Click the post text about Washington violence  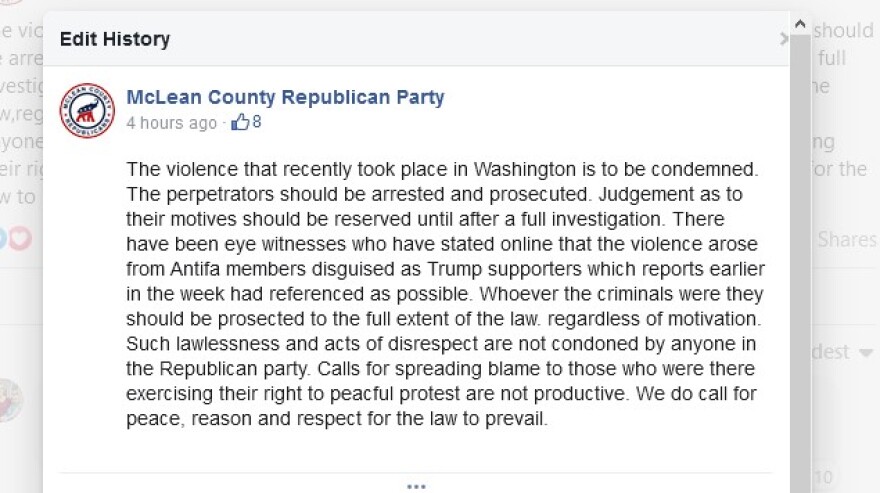click(x=445, y=292)
